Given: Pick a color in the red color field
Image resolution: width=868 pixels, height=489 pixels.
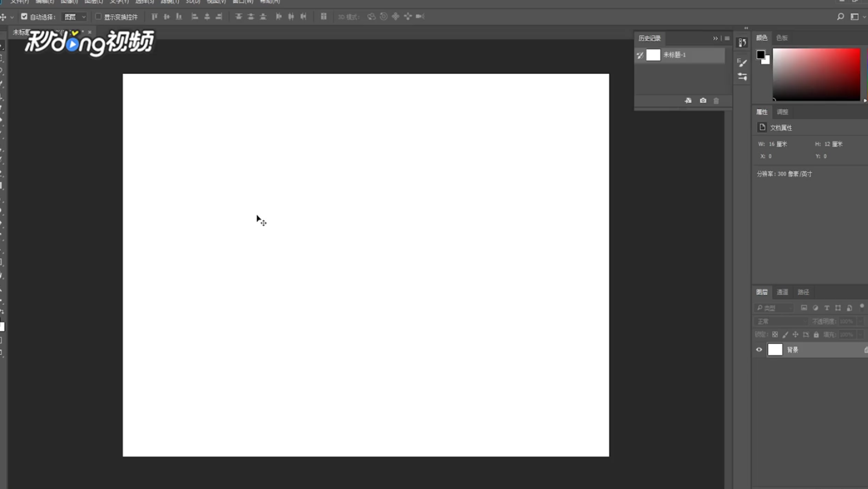Looking at the screenshot, I should (816, 74).
